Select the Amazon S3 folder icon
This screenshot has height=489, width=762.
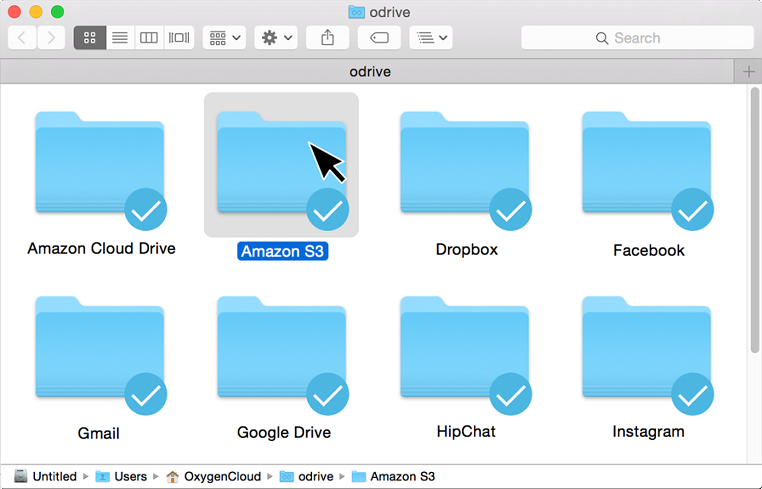281,165
